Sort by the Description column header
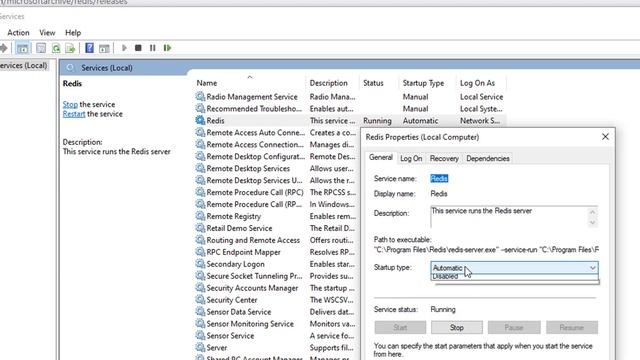The width and height of the screenshot is (640, 360). click(332, 83)
